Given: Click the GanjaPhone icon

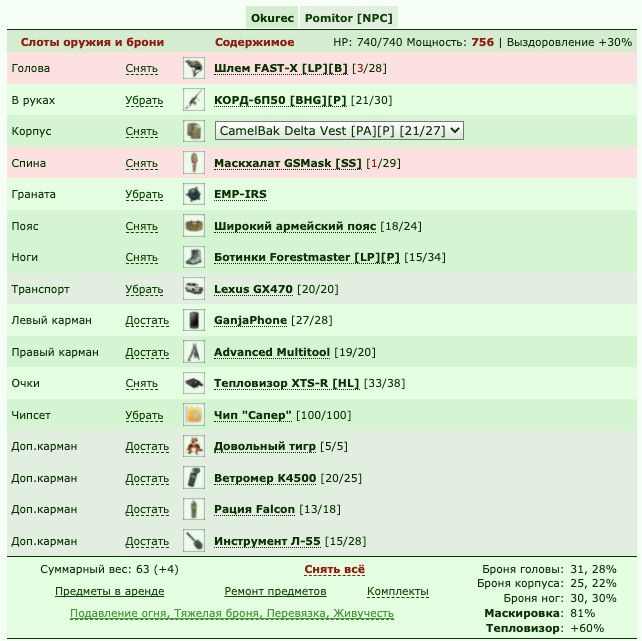Looking at the screenshot, I should pos(194,320).
